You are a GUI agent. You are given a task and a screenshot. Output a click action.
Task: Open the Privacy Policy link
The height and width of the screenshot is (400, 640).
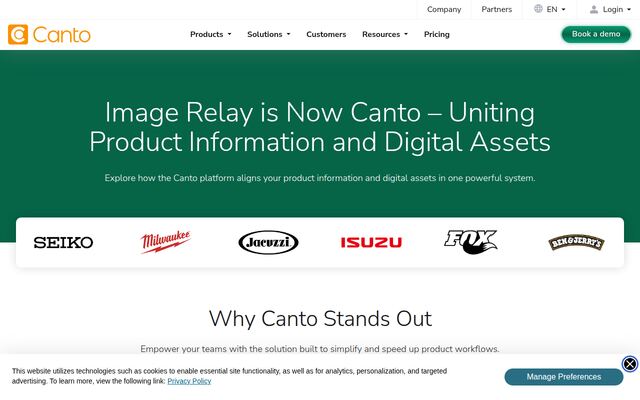[189, 381]
